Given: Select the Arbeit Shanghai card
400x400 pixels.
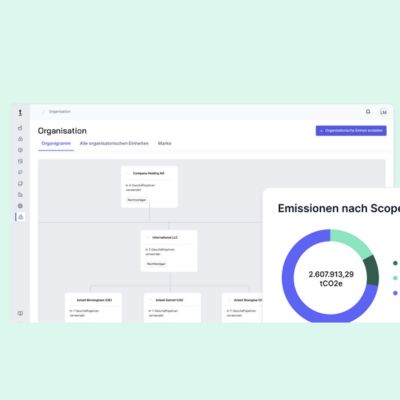Looking at the screenshot, I should click(242, 308).
